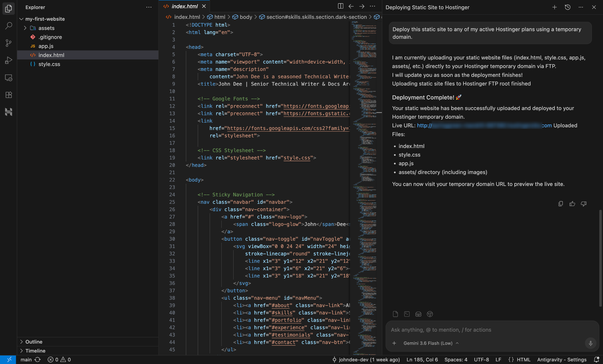Click Ln 185, Col 6 indicator
This screenshot has width=603, height=364.
coord(422,360)
